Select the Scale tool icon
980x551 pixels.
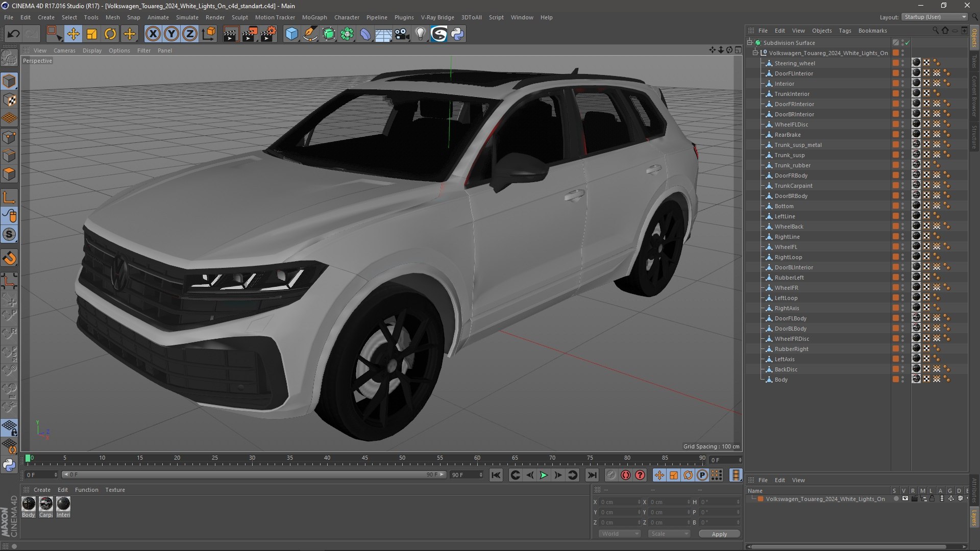pos(92,34)
